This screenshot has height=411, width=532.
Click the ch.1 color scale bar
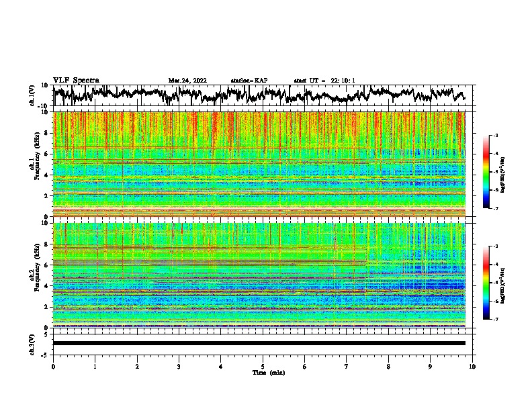pos(486,172)
